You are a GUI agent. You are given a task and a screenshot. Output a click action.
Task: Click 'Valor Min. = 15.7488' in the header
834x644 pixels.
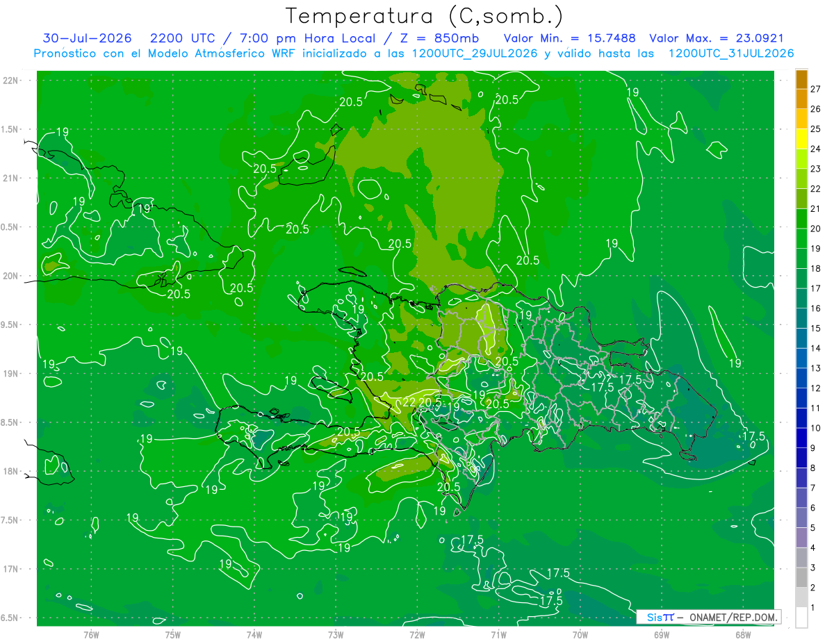point(570,38)
